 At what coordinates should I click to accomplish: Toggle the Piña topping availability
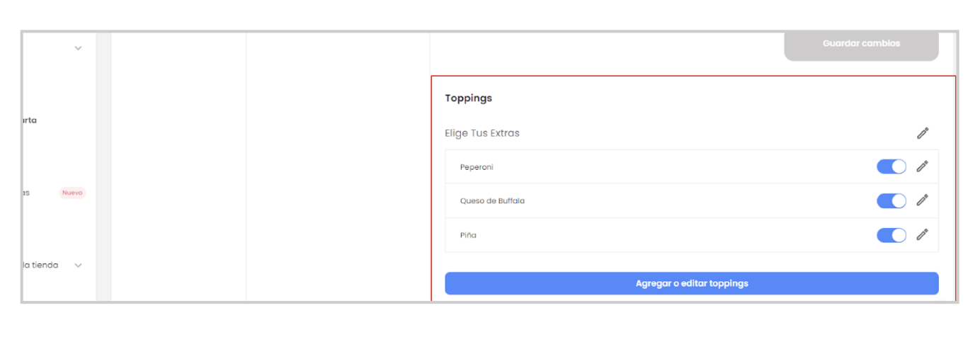tap(891, 234)
